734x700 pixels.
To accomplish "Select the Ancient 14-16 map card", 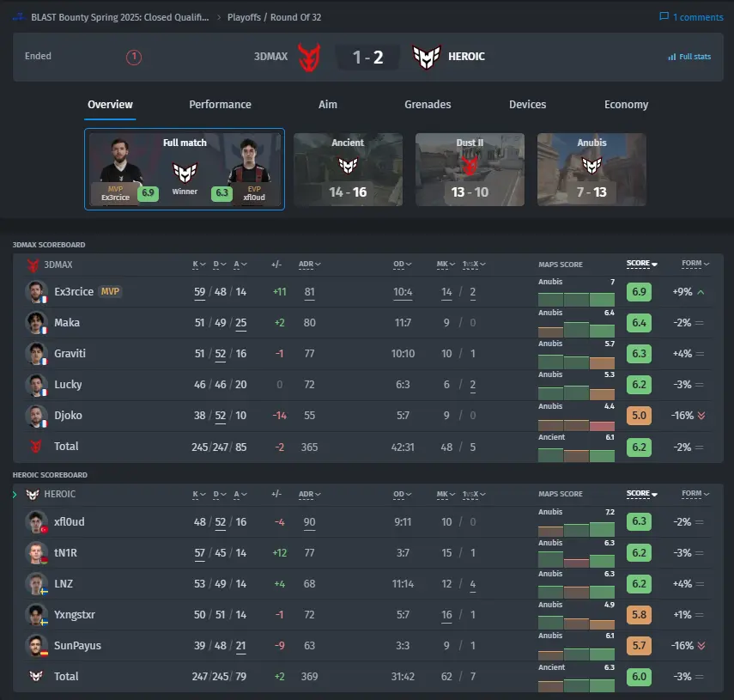I will tap(348, 169).
